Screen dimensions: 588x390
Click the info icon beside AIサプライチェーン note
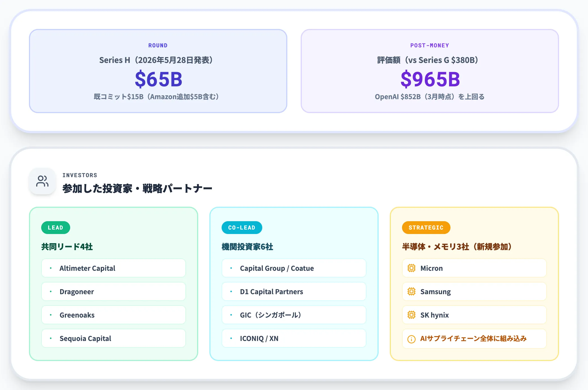click(411, 339)
